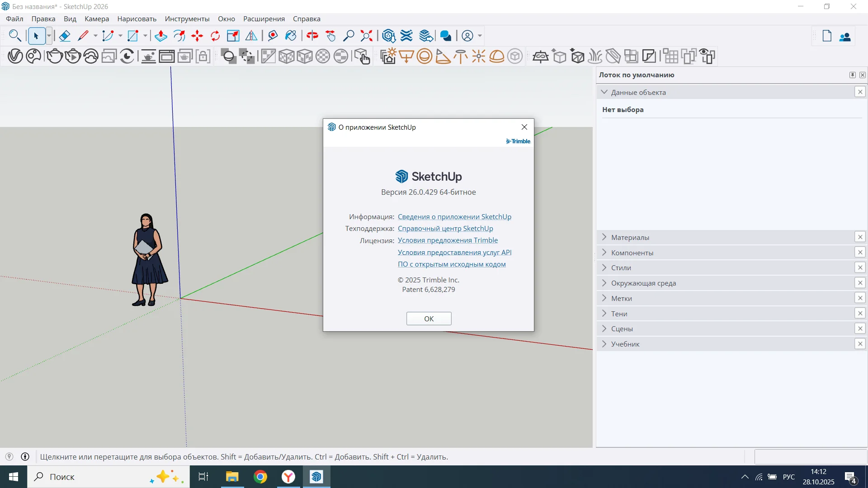Open the Search SketchUp magnifier tool
This screenshot has width=868, height=488.
tap(15, 36)
